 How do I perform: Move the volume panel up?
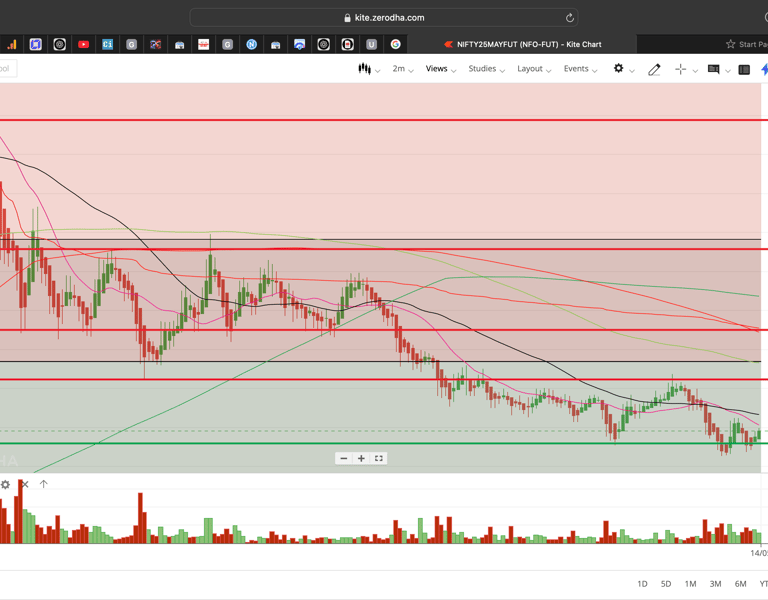click(x=44, y=484)
